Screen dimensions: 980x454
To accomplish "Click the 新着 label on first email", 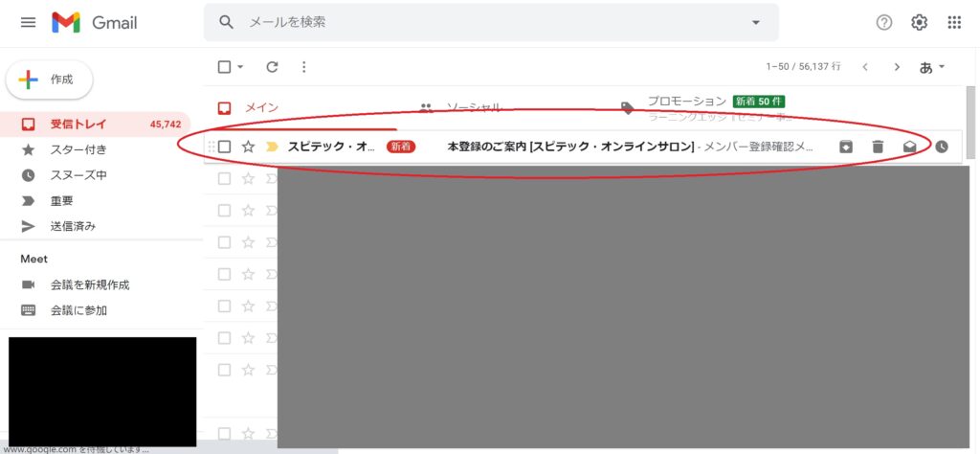I will (401, 147).
